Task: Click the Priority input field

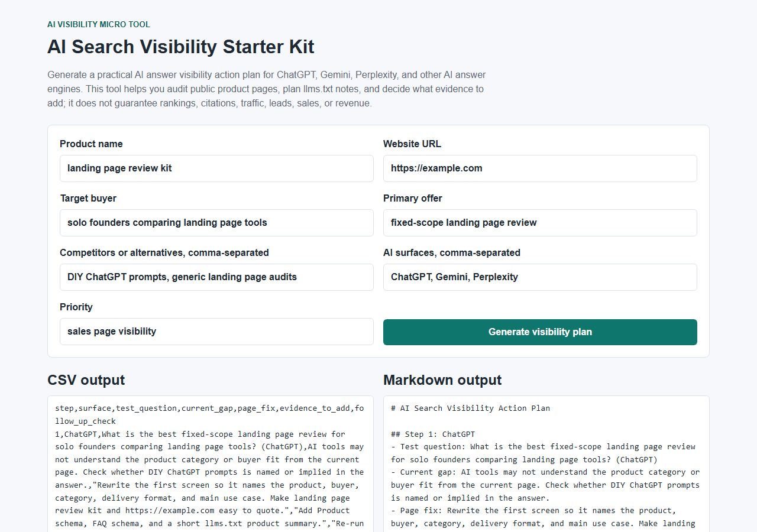Action: (x=216, y=332)
